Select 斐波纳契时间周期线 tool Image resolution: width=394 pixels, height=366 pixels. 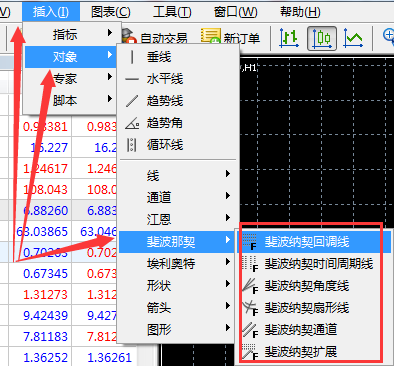(x=314, y=264)
